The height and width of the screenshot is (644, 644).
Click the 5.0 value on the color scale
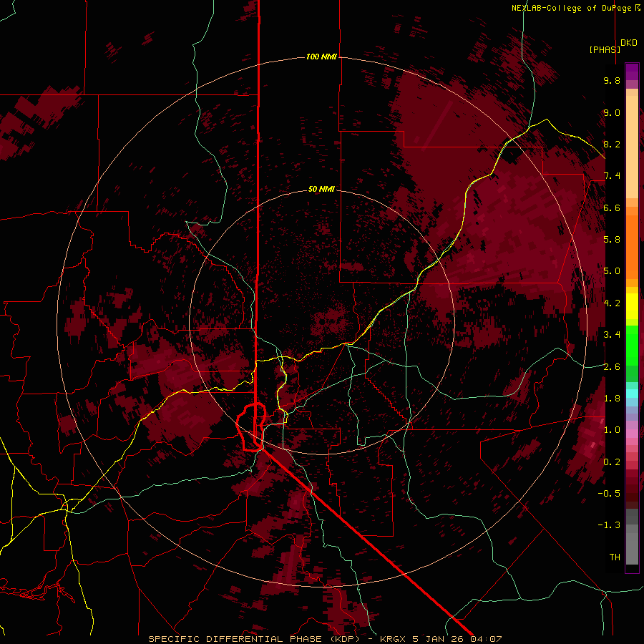(612, 271)
